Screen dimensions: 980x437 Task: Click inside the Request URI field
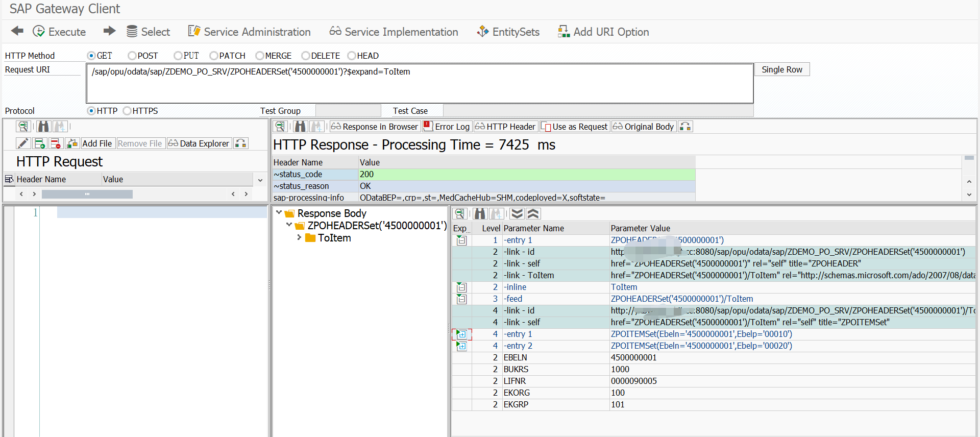tap(420, 83)
